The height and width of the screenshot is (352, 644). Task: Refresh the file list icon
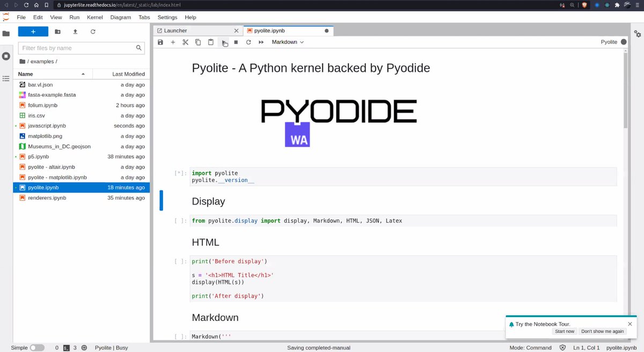click(x=93, y=32)
